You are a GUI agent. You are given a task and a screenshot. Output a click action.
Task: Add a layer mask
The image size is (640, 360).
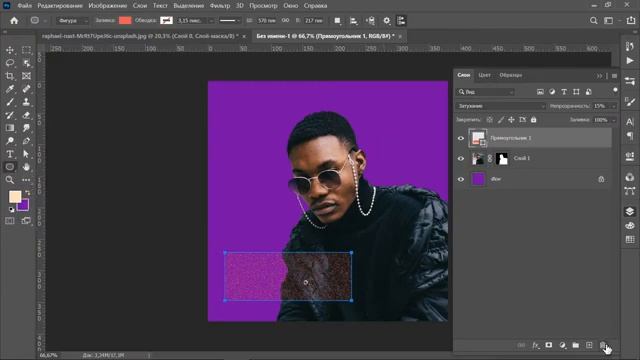549,345
